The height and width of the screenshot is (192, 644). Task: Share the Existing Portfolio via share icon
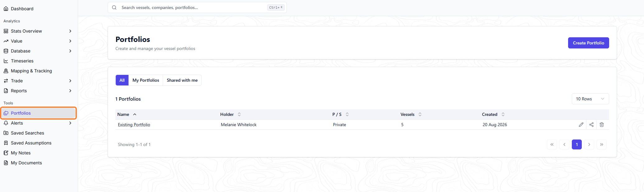[x=591, y=125]
